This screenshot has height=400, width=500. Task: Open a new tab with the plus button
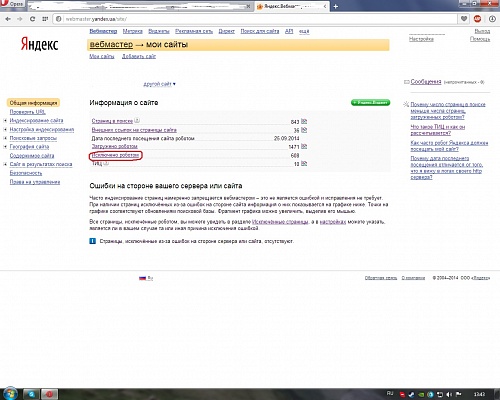click(x=336, y=6)
